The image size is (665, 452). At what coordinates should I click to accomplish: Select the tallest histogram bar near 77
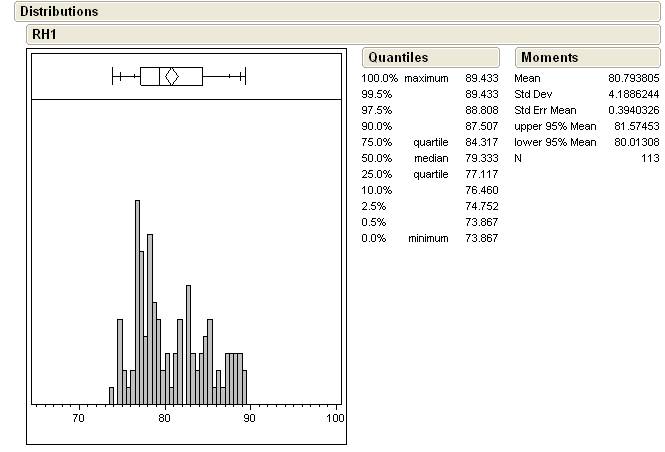(137, 300)
